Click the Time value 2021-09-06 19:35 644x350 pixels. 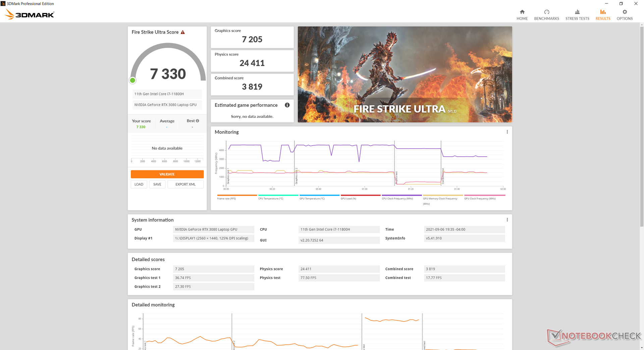(464, 230)
